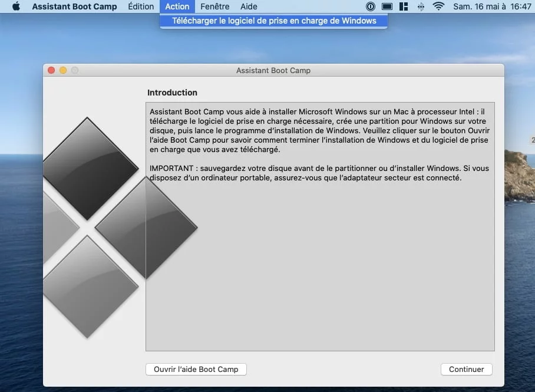Open the Fenêtre menu

[214, 6]
